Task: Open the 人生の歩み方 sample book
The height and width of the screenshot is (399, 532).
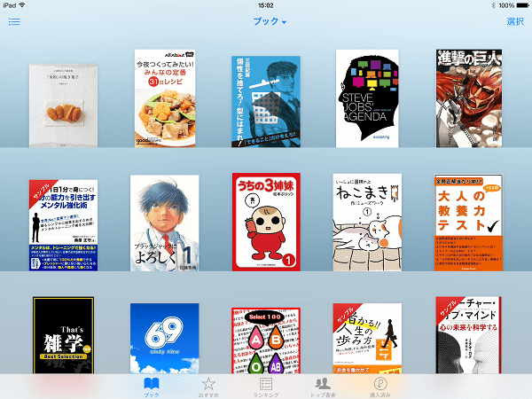Action: [x=367, y=339]
